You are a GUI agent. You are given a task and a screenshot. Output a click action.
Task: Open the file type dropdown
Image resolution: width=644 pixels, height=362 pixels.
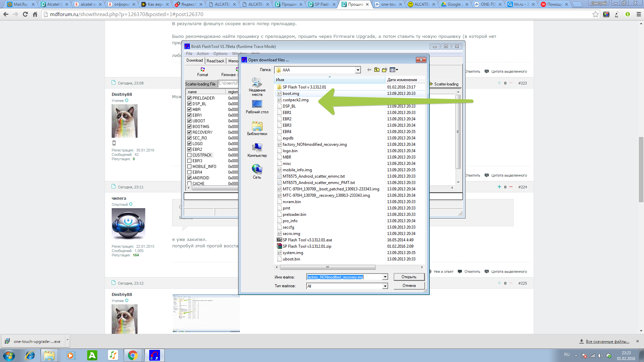(x=385, y=286)
